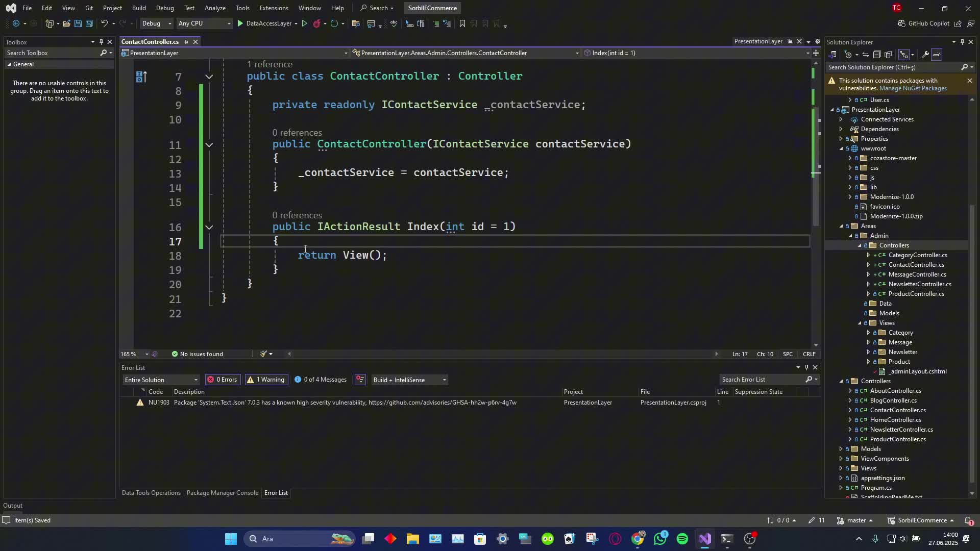Viewport: 980px width, 551px height.
Task: Switch to Data Tools Operations tab
Action: [151, 493]
